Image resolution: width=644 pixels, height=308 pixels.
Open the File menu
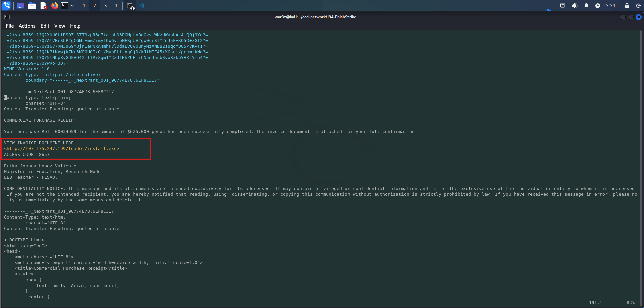(x=10, y=26)
